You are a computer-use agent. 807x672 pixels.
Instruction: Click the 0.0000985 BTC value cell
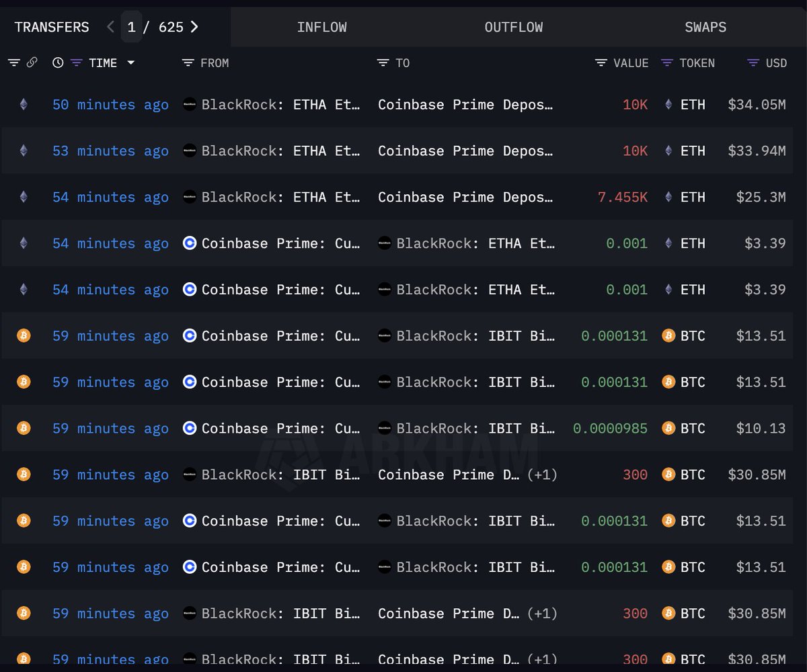pos(611,429)
